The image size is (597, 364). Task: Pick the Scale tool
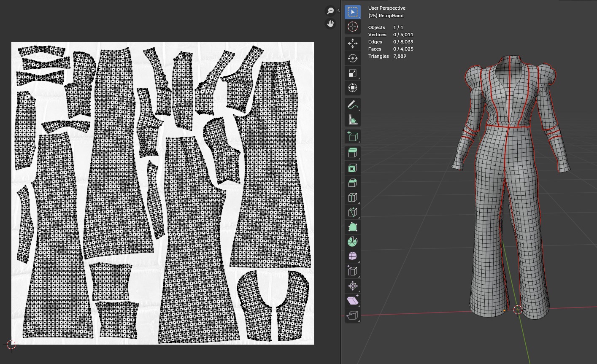pos(353,73)
